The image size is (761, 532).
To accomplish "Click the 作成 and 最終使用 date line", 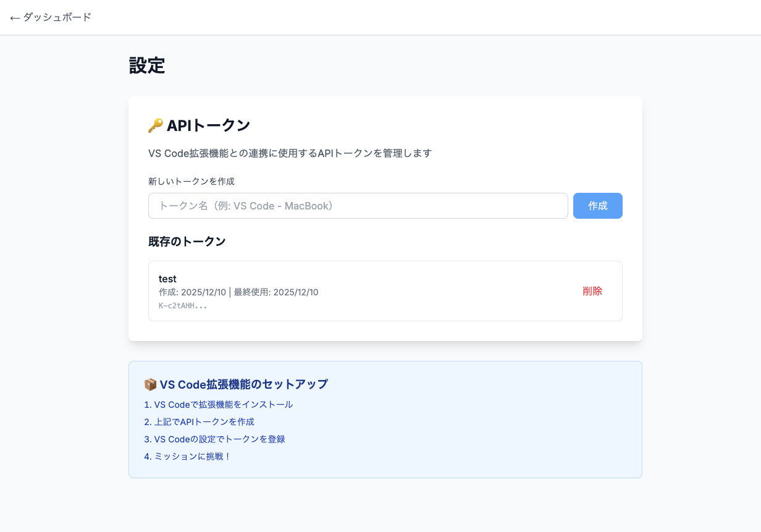I will click(x=238, y=292).
